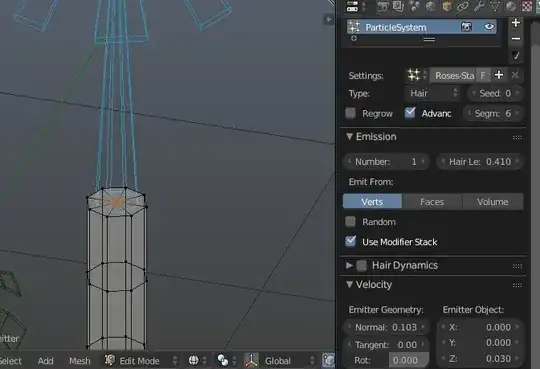The image size is (540, 369).
Task: Uncheck Use Modifier Stack
Action: pyautogui.click(x=350, y=241)
